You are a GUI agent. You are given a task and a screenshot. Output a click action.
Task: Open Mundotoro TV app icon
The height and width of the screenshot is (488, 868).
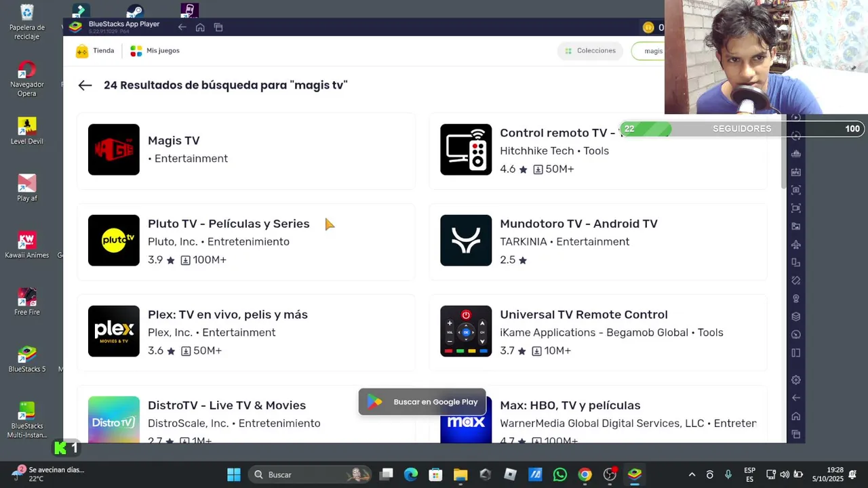pos(466,241)
